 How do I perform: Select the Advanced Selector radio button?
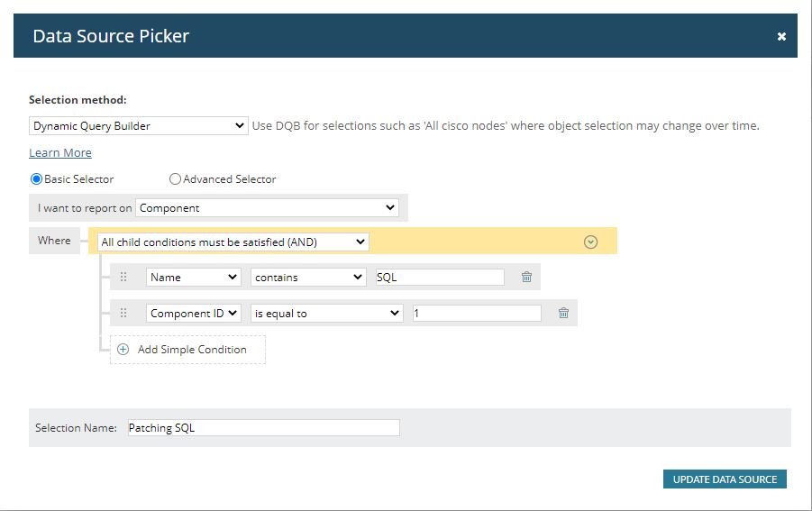[x=176, y=179]
